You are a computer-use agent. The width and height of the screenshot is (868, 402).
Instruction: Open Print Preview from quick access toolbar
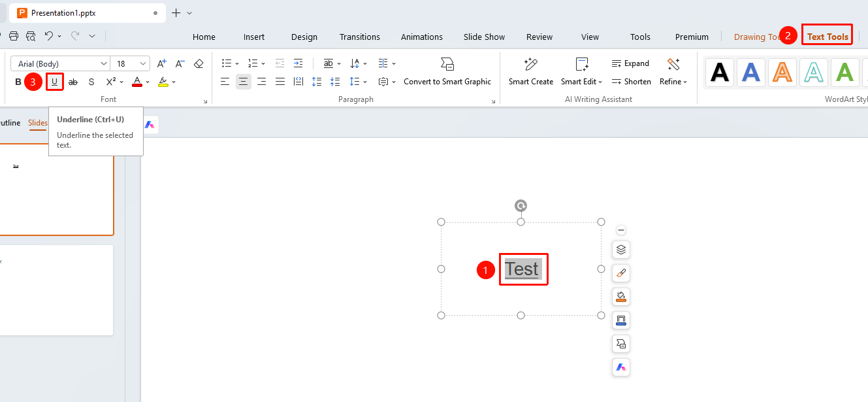tap(31, 36)
